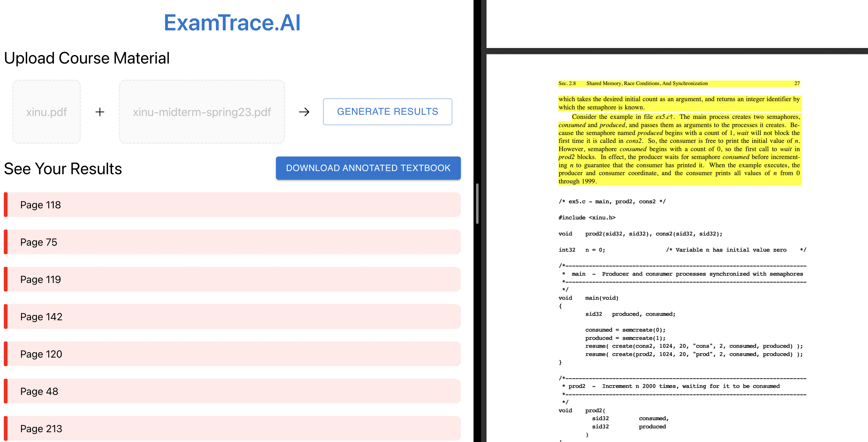Select the Page 142 result

tap(232, 316)
